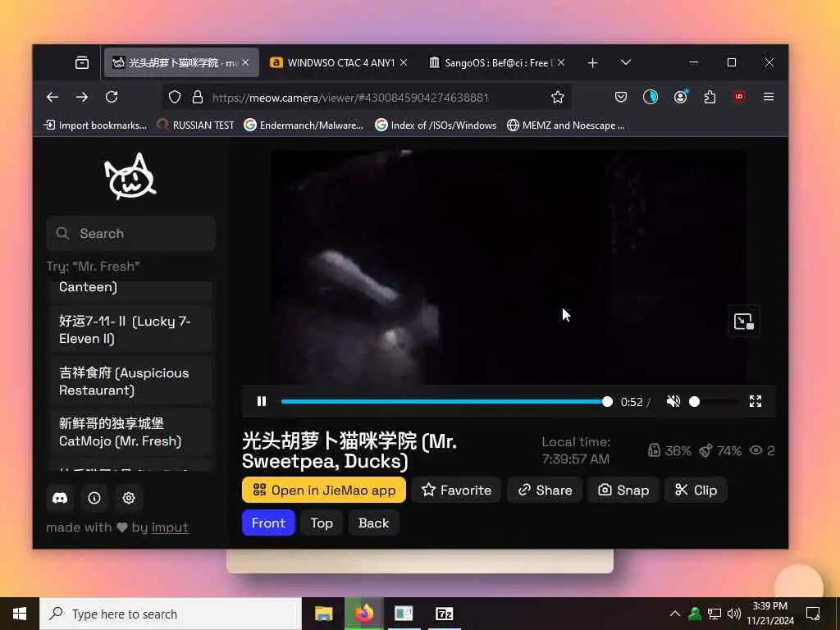Open MEMZ and Noescape bookmark
This screenshot has height=630, width=840.
click(566, 126)
